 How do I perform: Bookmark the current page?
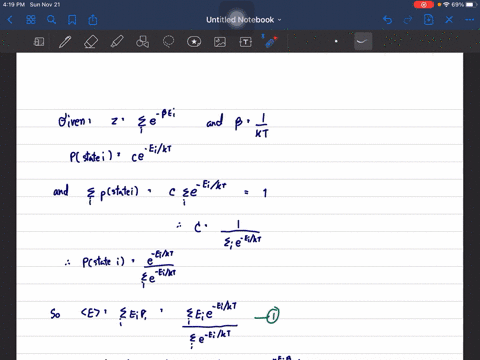72,20
